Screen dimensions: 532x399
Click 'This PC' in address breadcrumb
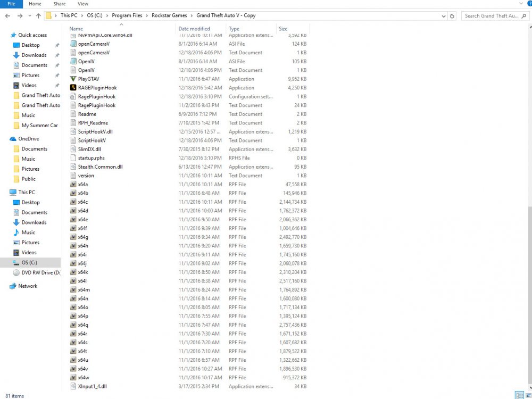coord(69,15)
